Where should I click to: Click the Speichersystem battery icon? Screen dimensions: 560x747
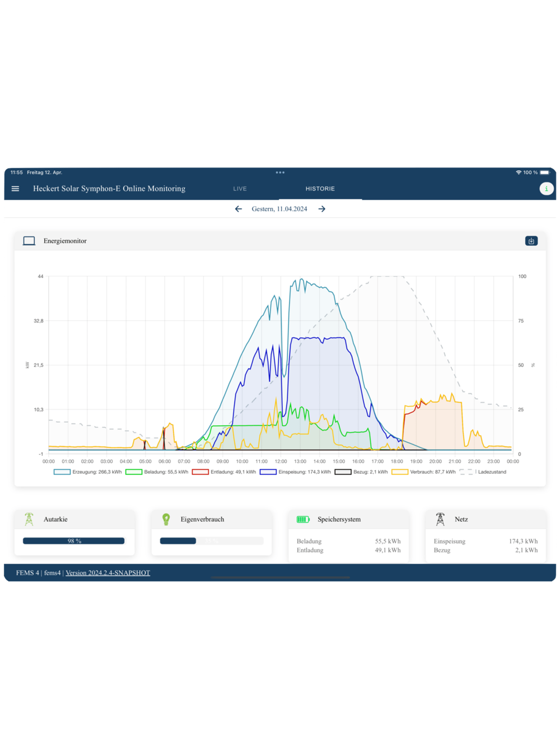click(x=303, y=519)
